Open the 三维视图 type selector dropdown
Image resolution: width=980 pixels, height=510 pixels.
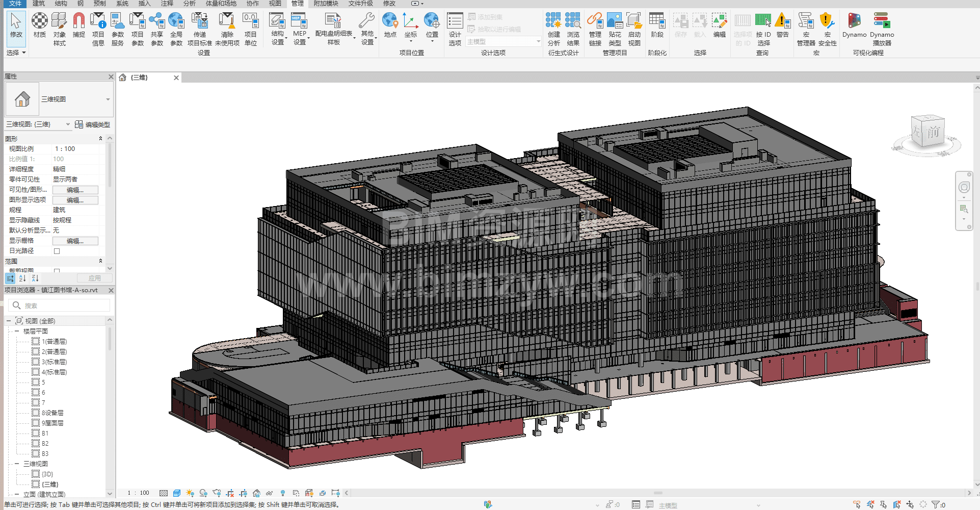coord(108,99)
